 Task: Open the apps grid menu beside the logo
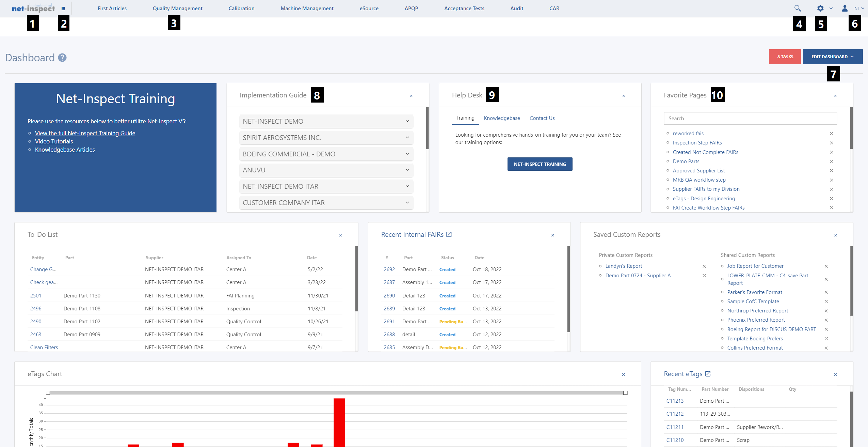(63, 8)
